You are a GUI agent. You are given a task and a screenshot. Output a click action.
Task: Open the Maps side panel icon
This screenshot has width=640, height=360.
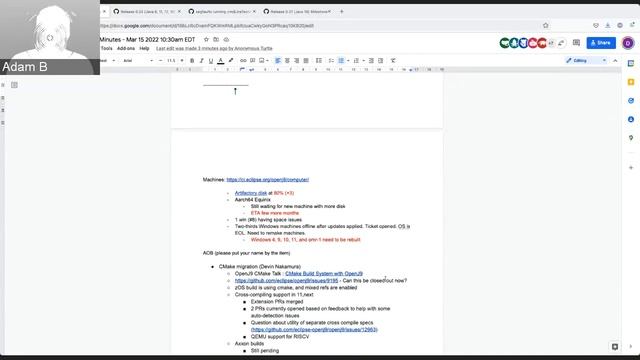point(631,138)
